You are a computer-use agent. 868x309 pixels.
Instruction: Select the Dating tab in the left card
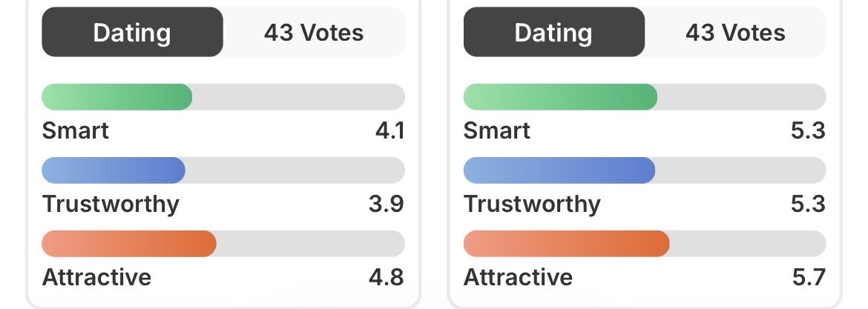pos(132,33)
